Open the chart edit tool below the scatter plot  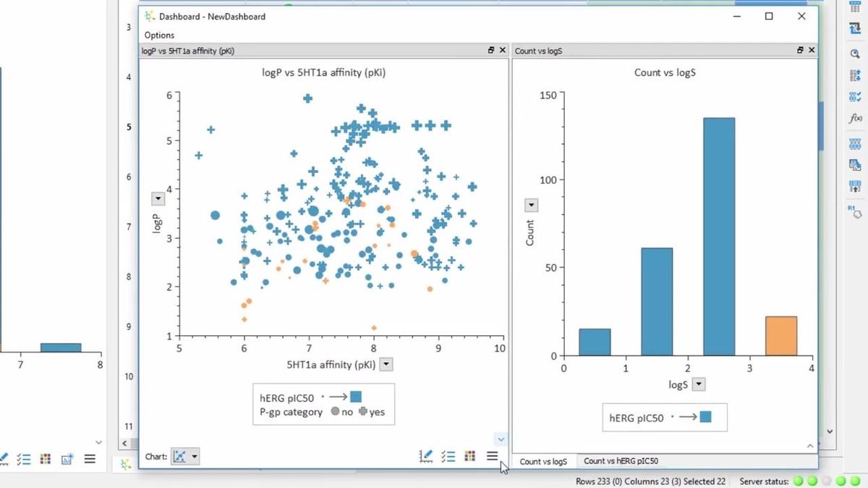tap(425, 456)
